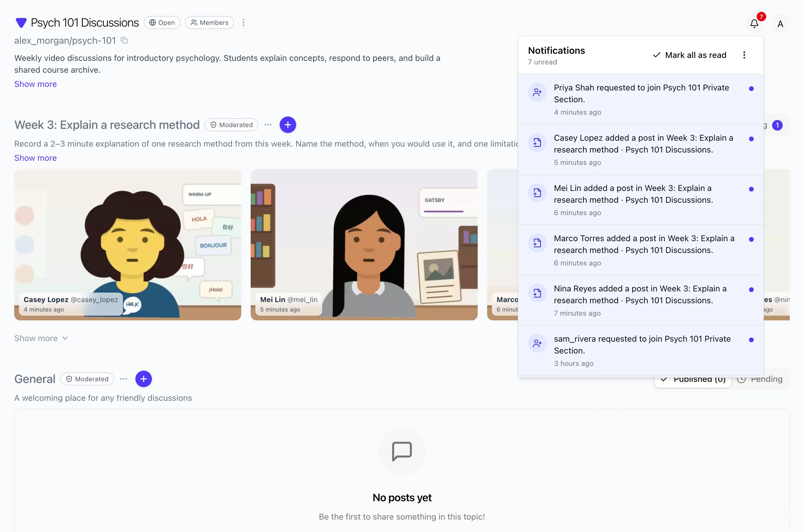Select the Pending tab in General

[x=760, y=379]
